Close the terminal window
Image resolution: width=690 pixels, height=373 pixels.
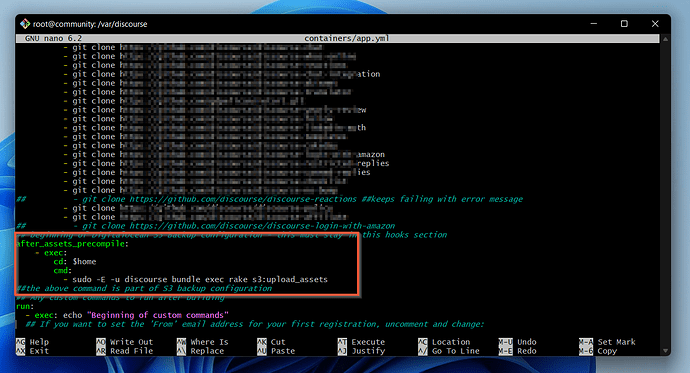[x=655, y=24]
